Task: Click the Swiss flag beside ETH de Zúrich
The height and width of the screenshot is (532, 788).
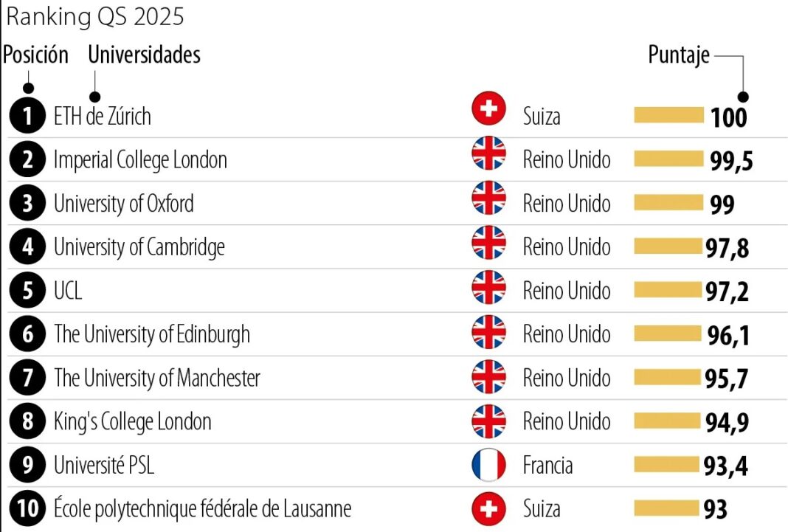Action: coord(488,110)
